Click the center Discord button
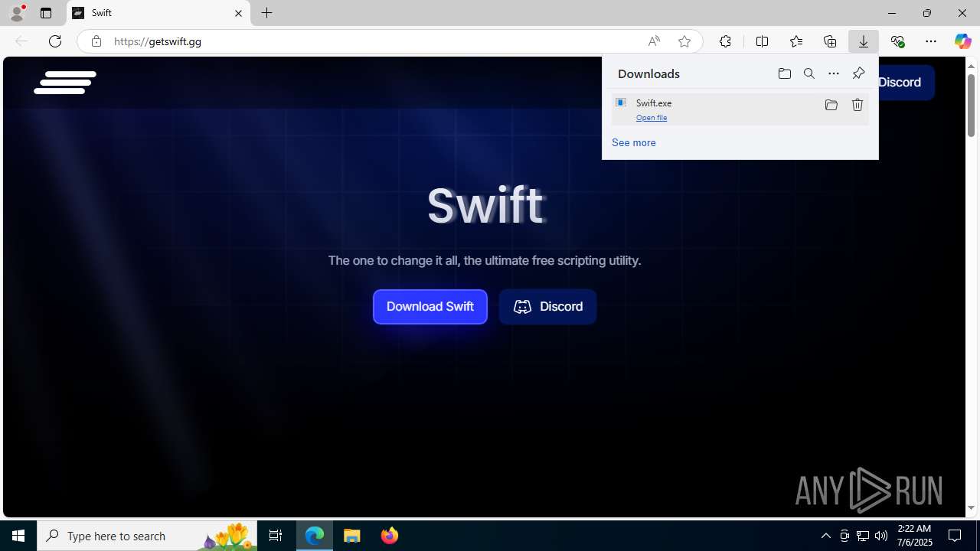The height and width of the screenshot is (551, 980). click(x=547, y=307)
